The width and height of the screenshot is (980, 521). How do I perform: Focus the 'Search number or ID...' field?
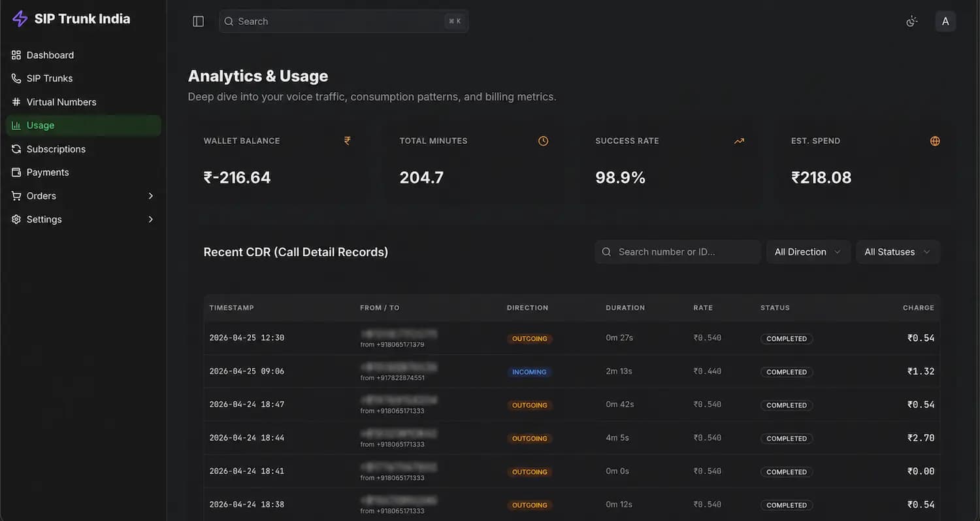[x=678, y=252]
